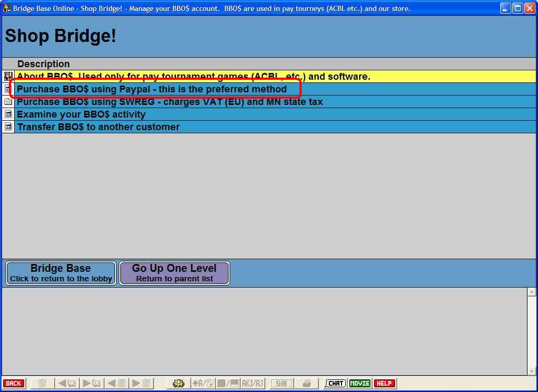The image size is (538, 392).
Task: Select Purchase BBO$ using Paypal
Action: click(275, 89)
